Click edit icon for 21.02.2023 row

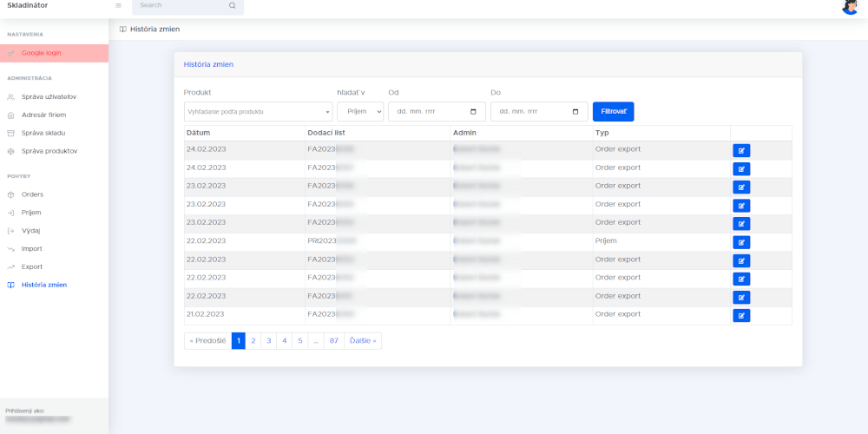[740, 315]
